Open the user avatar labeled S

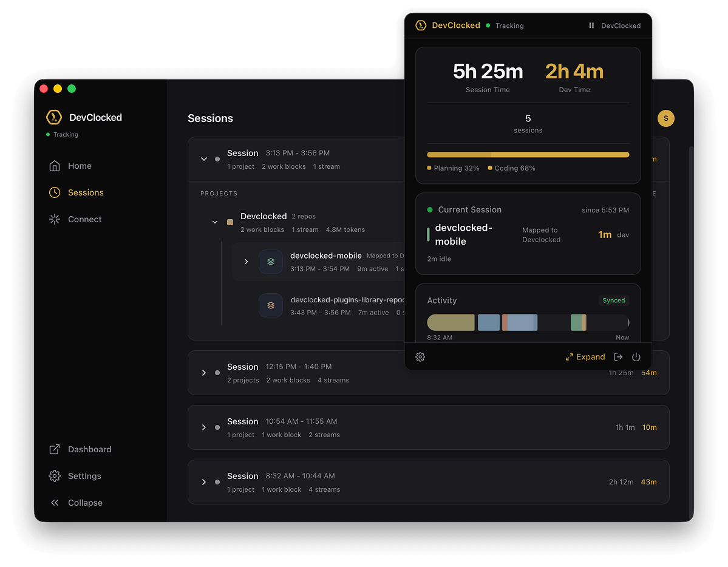coord(665,118)
